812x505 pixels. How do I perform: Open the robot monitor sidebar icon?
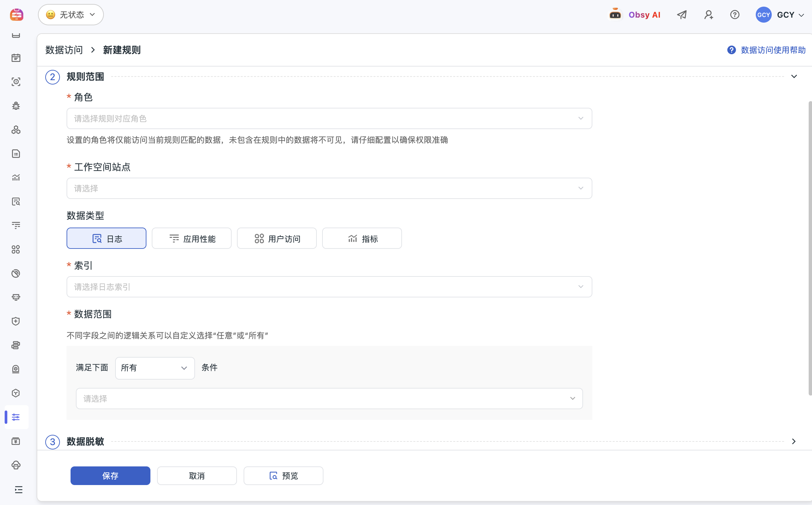[x=16, y=297]
